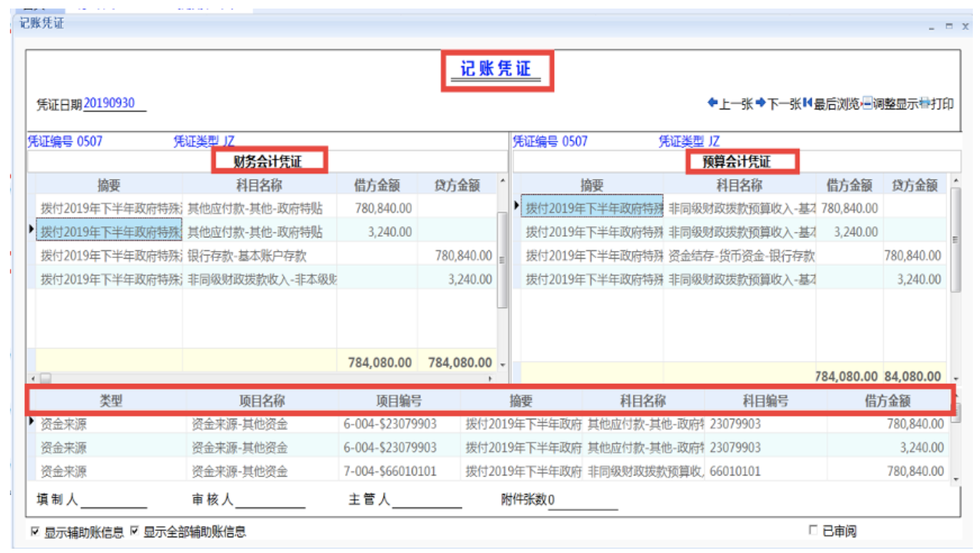Click the 下一张 next voucher arrow icon
This screenshot has height=553, width=980.
(x=760, y=103)
